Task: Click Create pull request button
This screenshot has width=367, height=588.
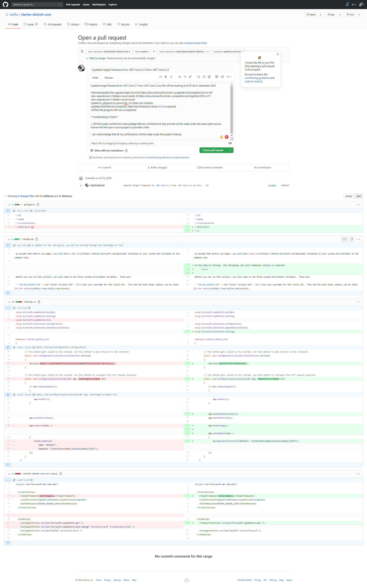Action: tap(213, 150)
